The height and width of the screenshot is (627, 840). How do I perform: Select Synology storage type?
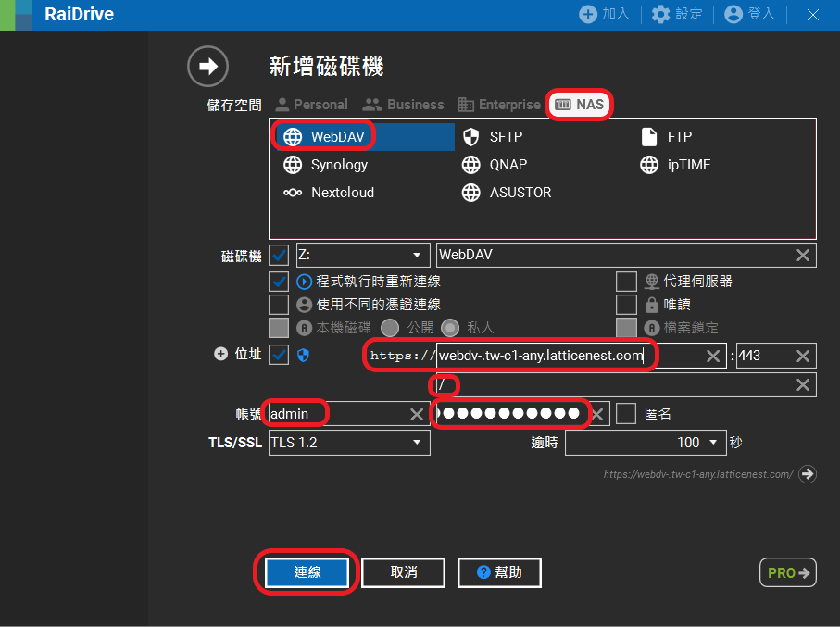326,165
